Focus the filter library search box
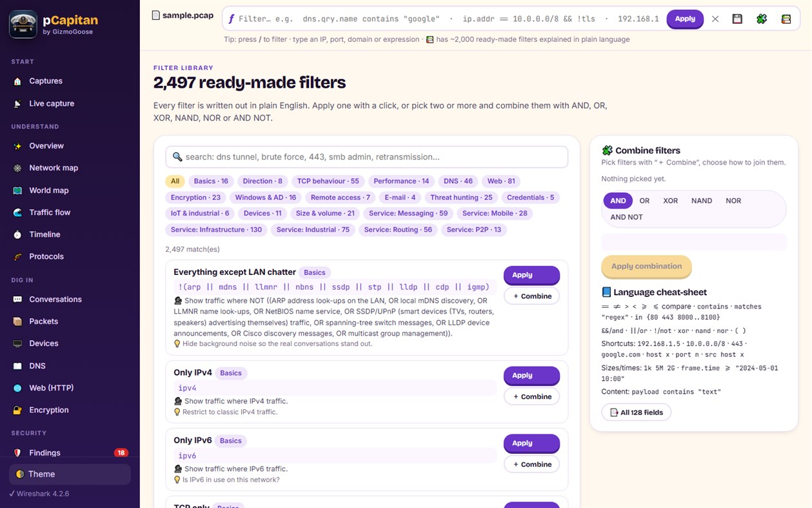This screenshot has width=812, height=508. pyautogui.click(x=367, y=157)
